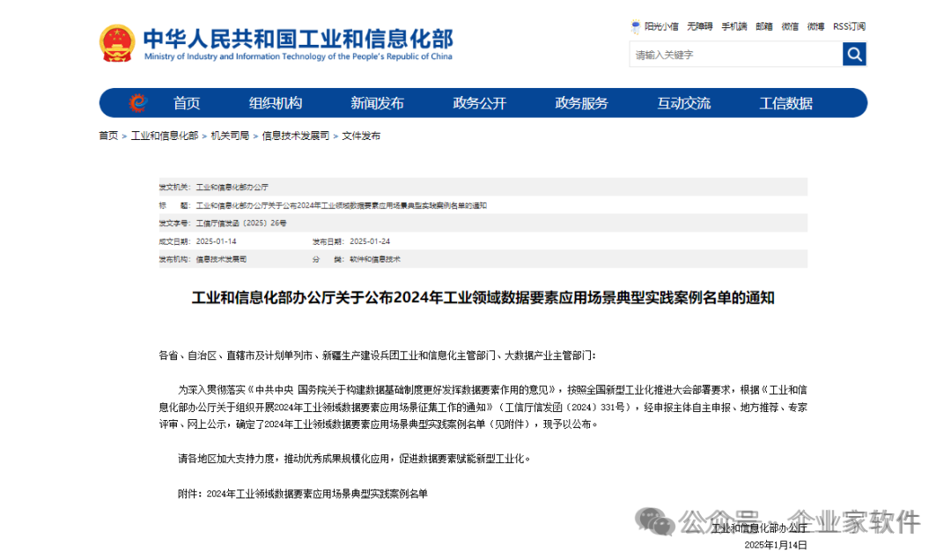The image size is (951, 560).
Task: Click the 发布日期 value 2025-01-24
Action: click(370, 241)
